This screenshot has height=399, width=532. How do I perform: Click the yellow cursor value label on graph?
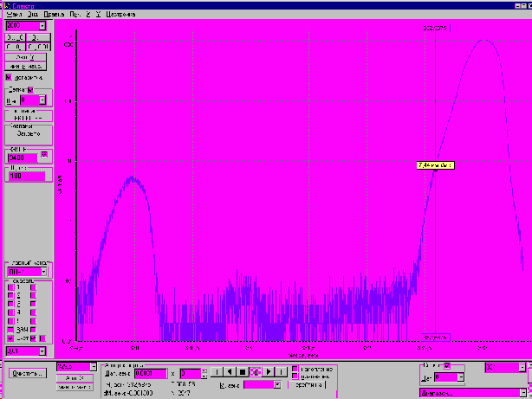[x=435, y=164]
